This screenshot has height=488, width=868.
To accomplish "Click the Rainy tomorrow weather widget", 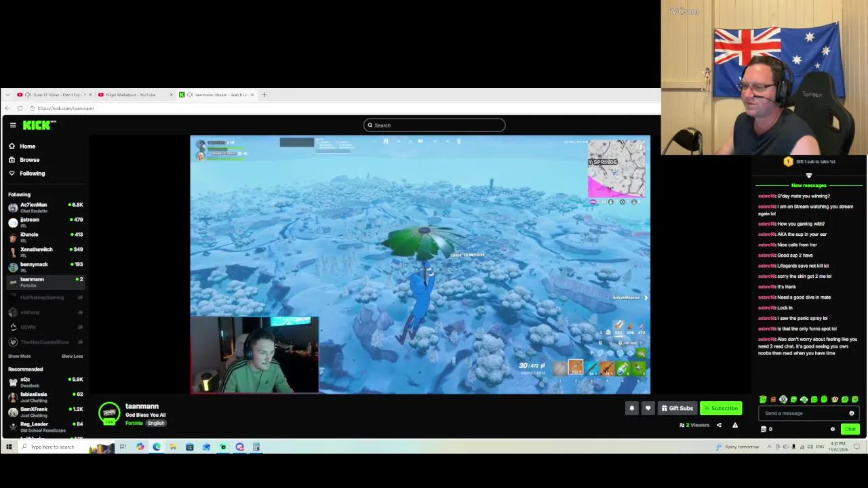I will 738,447.
